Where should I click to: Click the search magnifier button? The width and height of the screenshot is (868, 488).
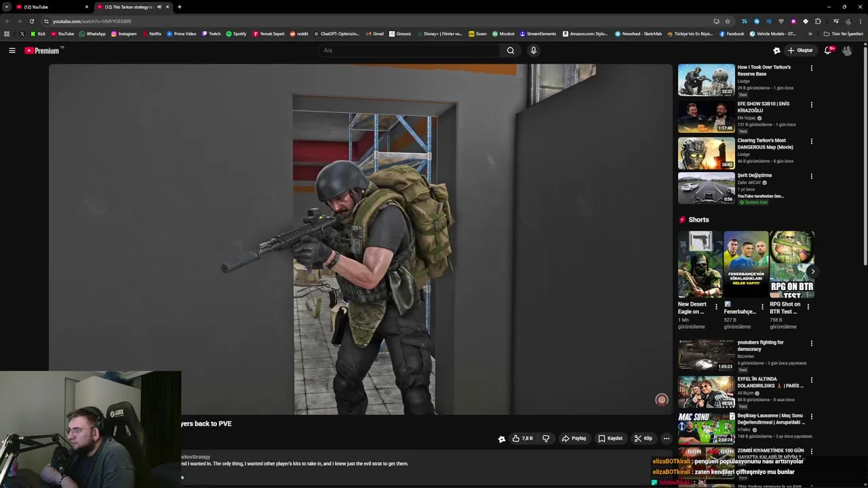[511, 50]
